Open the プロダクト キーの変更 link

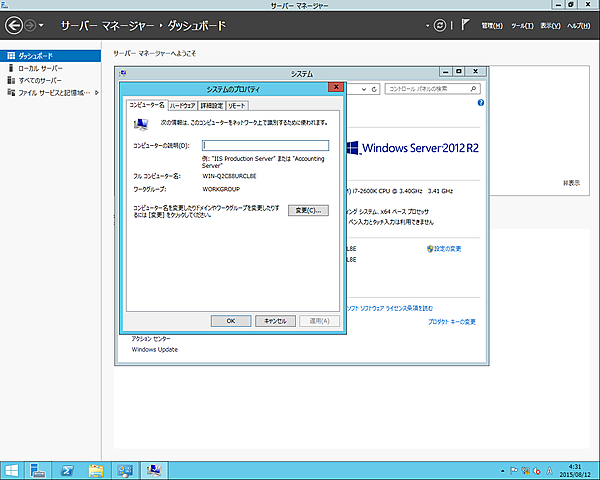(443, 322)
